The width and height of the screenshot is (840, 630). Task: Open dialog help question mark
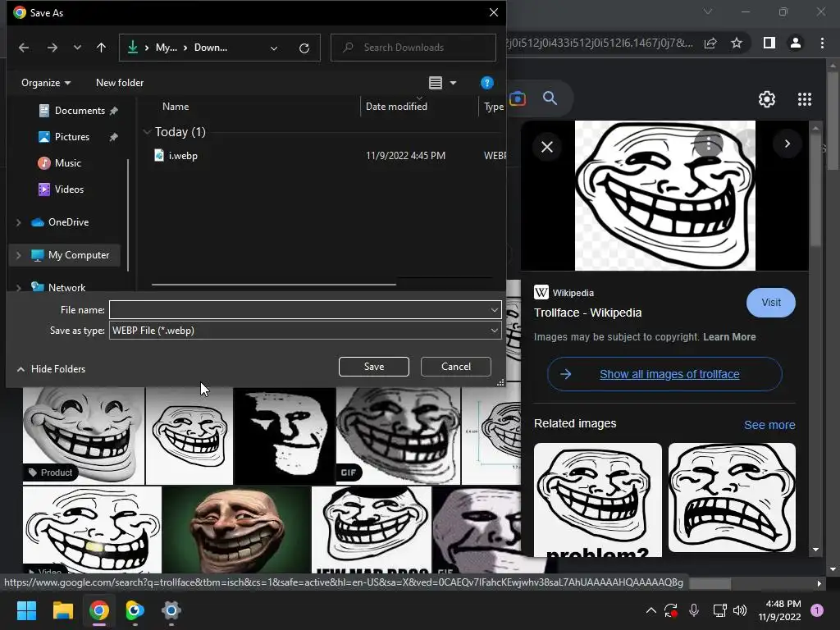tap(487, 83)
